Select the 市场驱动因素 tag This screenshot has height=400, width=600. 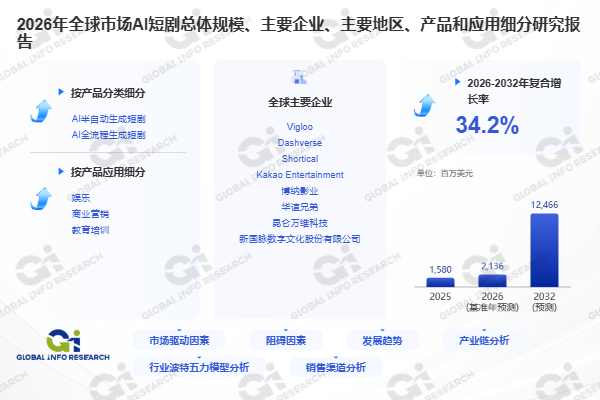[179, 340]
